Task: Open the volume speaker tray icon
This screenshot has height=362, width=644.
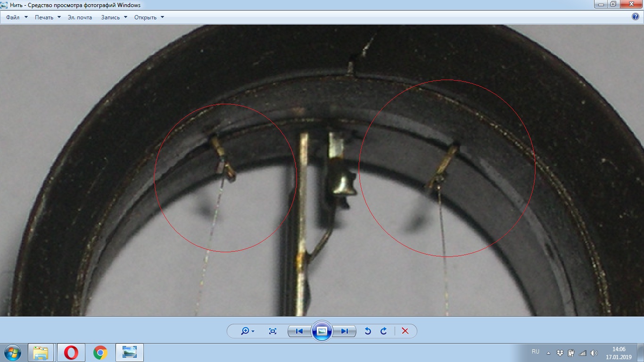Action: click(x=594, y=353)
